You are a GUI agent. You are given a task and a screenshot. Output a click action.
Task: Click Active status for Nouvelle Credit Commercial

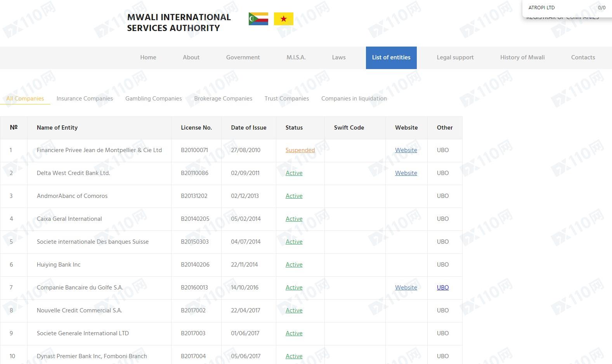coord(294,310)
